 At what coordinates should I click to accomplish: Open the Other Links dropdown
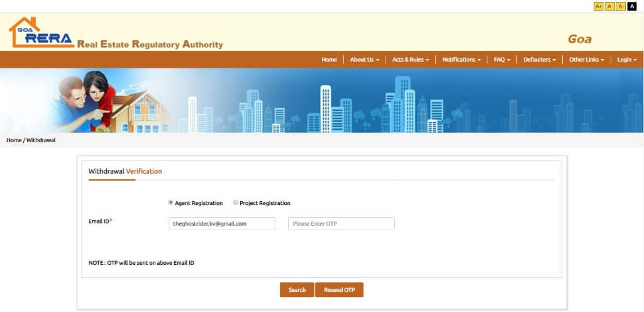tap(586, 60)
